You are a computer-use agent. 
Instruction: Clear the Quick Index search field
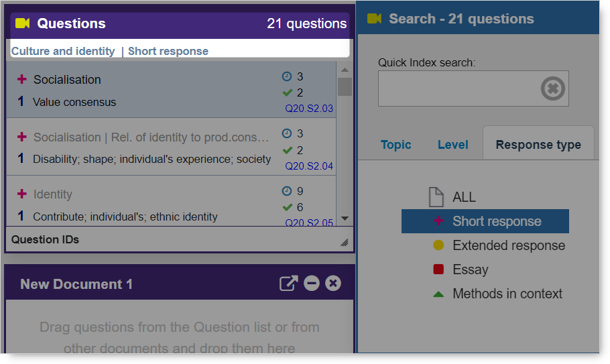tap(552, 88)
